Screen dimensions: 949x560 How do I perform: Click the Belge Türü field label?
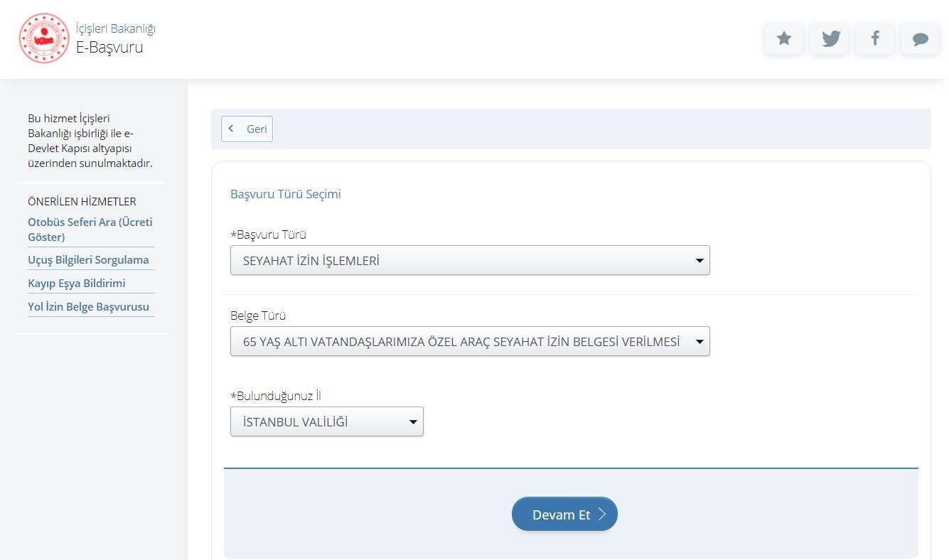[x=258, y=316]
